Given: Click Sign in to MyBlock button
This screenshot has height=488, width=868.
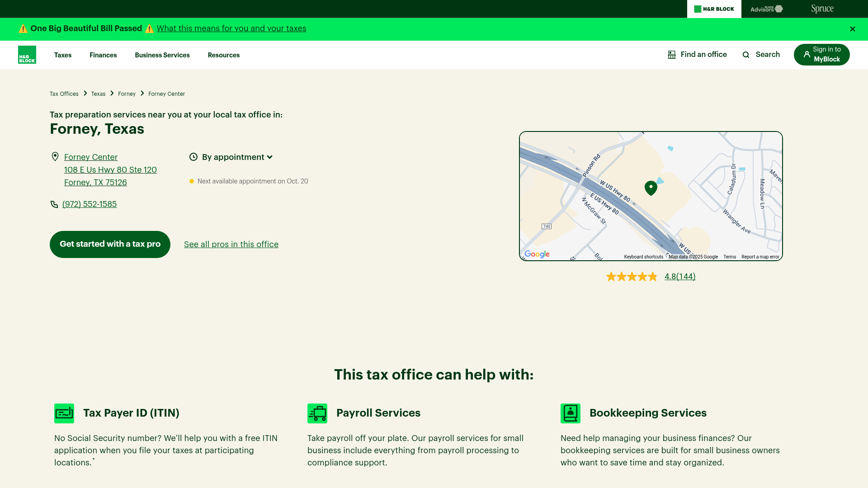Looking at the screenshot, I should point(821,54).
